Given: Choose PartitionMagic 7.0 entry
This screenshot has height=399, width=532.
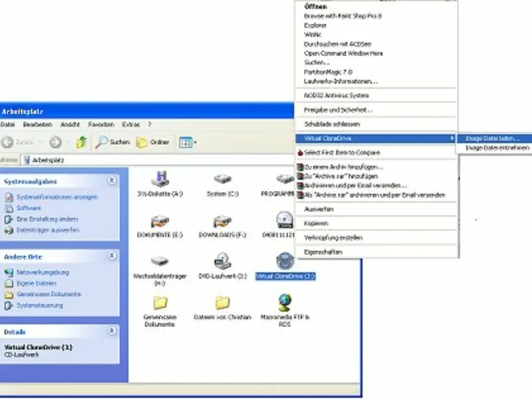Looking at the screenshot, I should (376, 72).
